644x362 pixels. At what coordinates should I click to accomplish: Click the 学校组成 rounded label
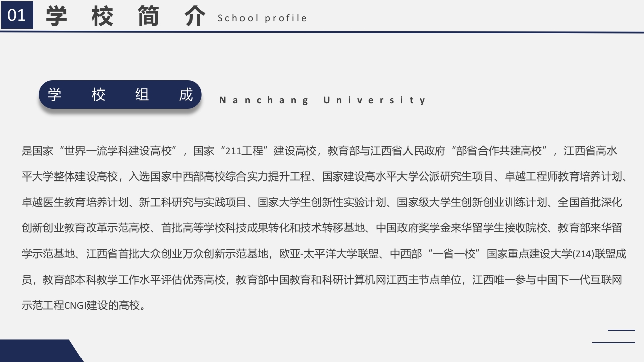tap(120, 95)
